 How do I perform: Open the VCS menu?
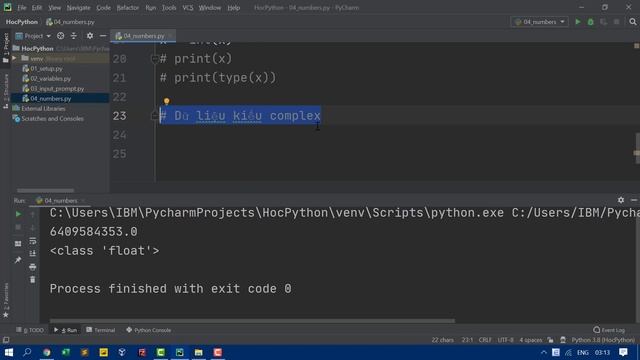188,7
